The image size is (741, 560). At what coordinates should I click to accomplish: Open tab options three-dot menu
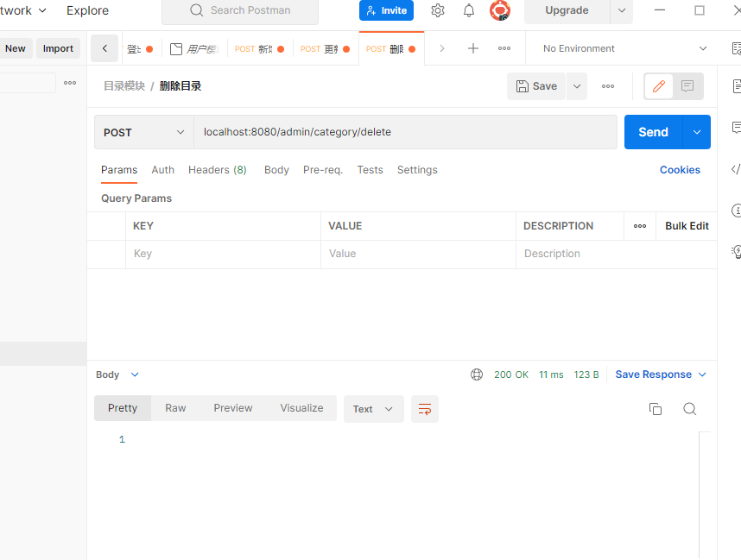(504, 48)
